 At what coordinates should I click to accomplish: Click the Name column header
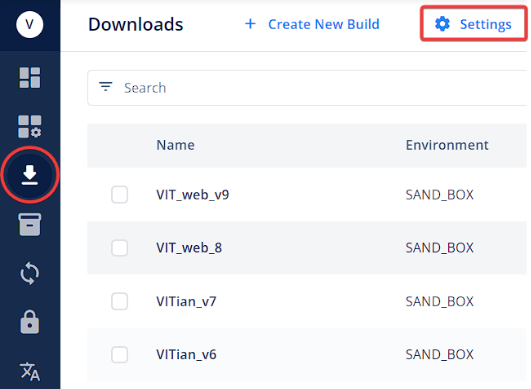pyautogui.click(x=175, y=145)
